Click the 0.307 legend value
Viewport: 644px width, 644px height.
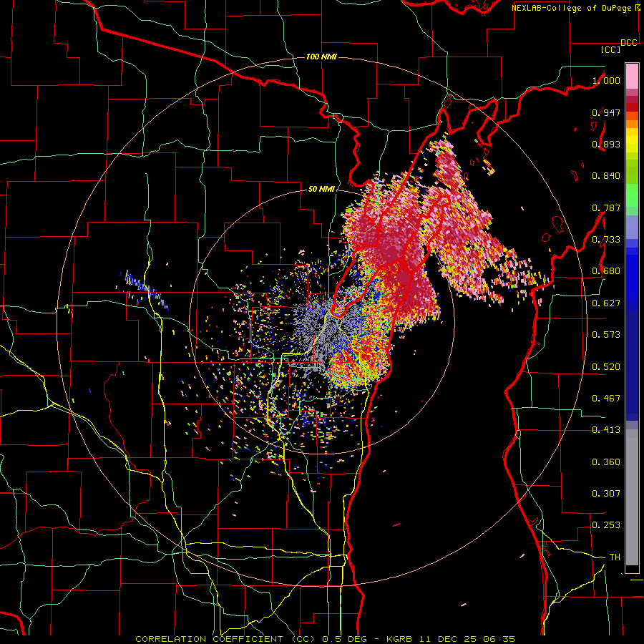pos(606,494)
